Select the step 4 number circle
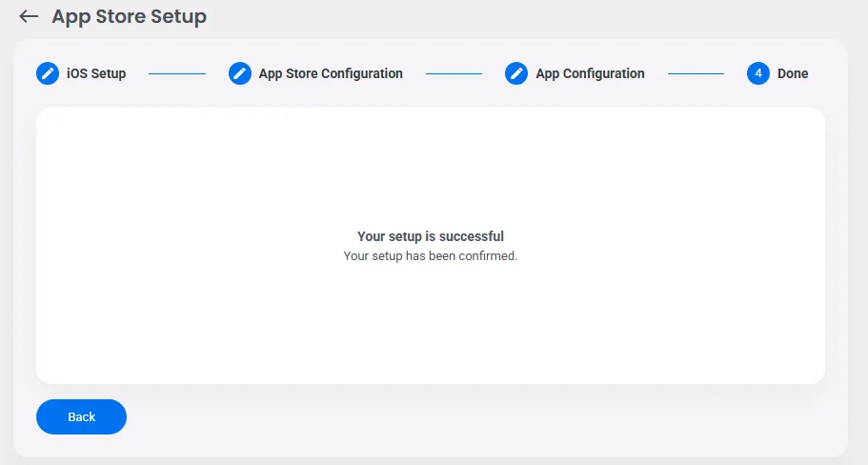 pos(758,73)
